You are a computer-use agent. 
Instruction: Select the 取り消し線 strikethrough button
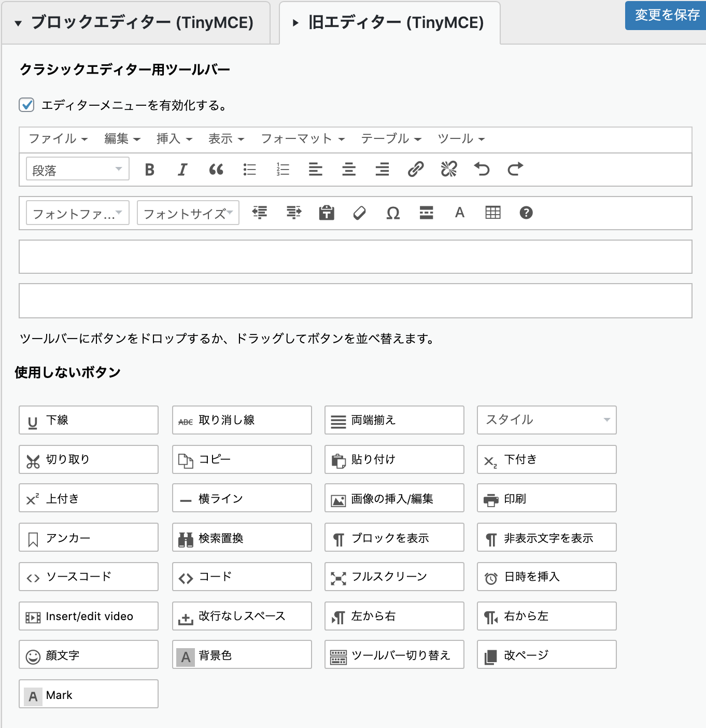[x=242, y=420]
